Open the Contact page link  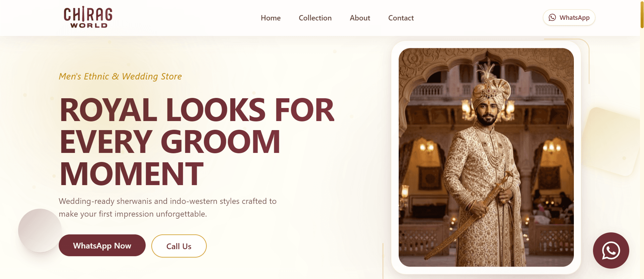coord(401,18)
